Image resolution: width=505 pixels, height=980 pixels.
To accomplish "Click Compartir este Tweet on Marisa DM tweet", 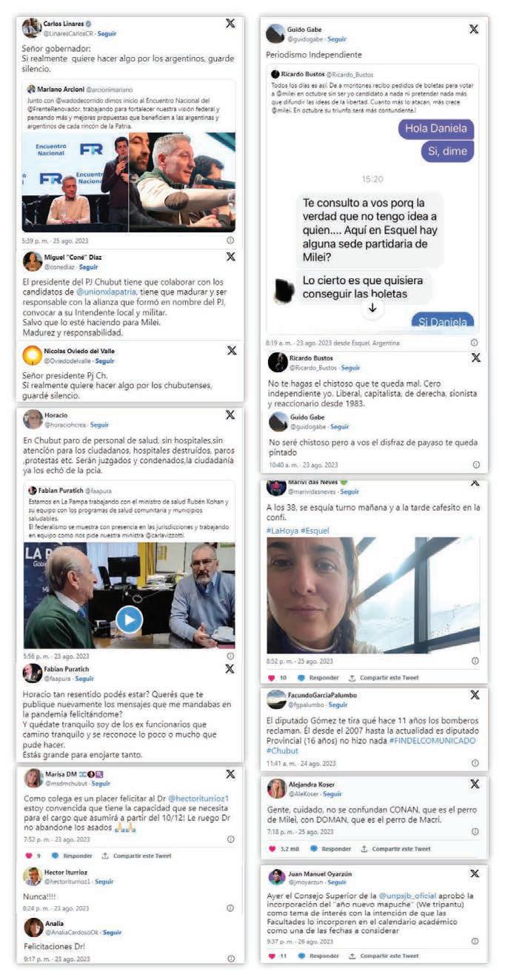I will (x=141, y=856).
